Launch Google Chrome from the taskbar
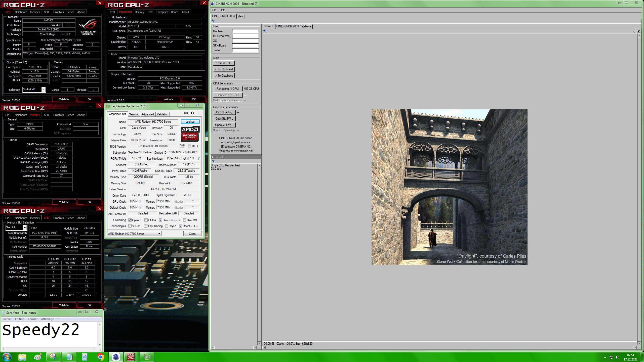 point(100,357)
